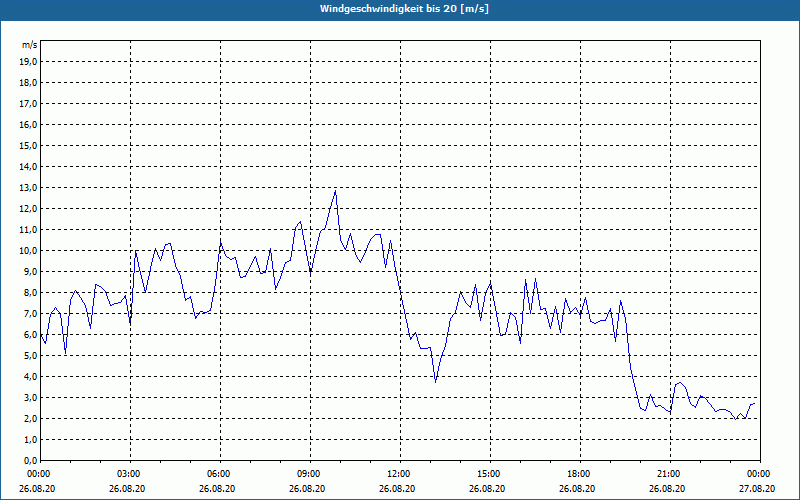The image size is (800, 500).
Task: Click the '03:00' time label
Action: coord(131,474)
